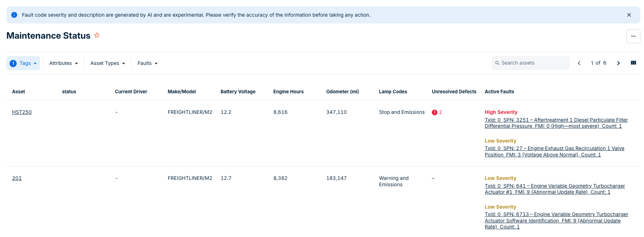Open the SPN 3251 Diesel Particulate Filter fault
This screenshot has width=644, height=237.
pos(556,123)
